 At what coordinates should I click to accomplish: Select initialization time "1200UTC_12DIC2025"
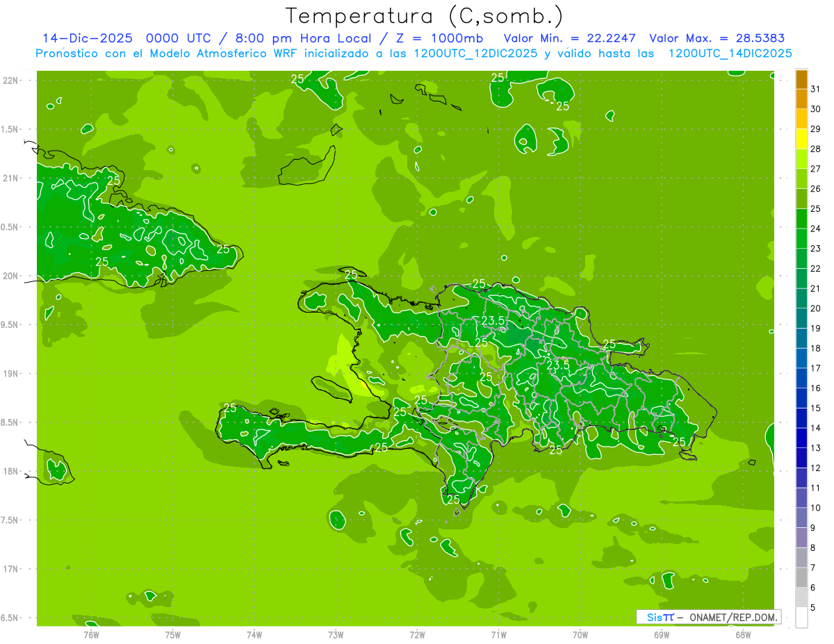pyautogui.click(x=475, y=53)
